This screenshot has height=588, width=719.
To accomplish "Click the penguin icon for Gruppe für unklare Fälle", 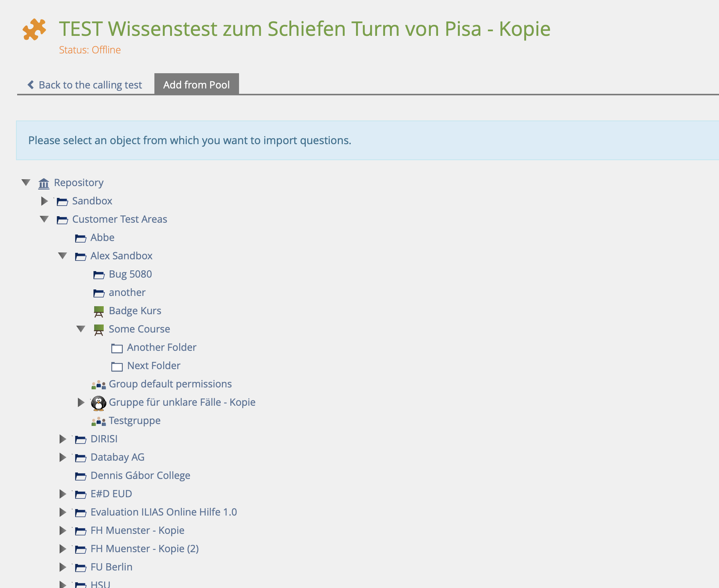I will 99,403.
